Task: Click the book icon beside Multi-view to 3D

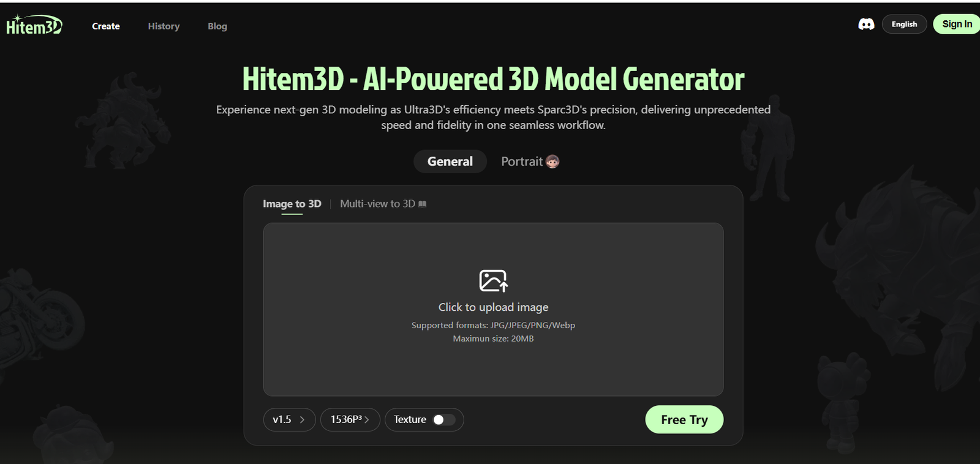Action: point(422,204)
